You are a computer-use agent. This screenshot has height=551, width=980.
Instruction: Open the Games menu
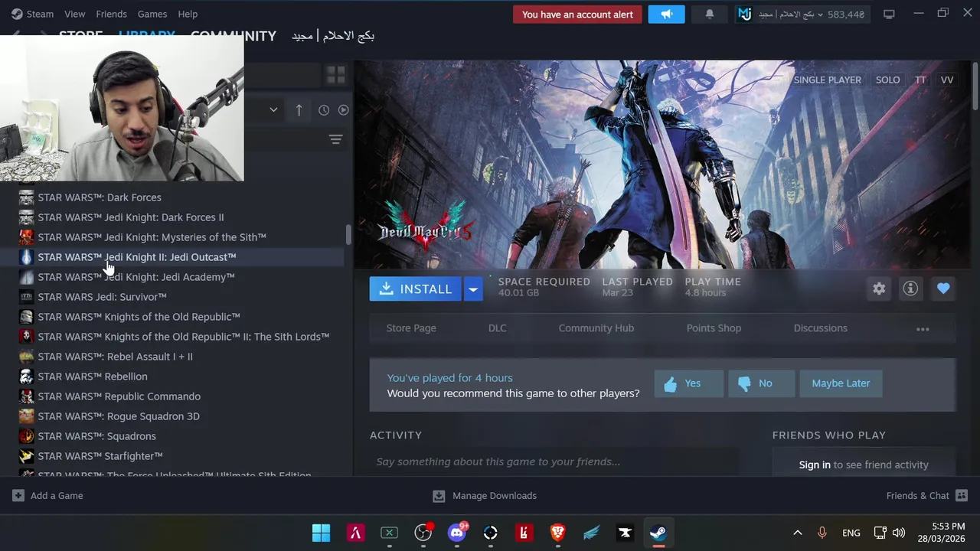pyautogui.click(x=152, y=14)
